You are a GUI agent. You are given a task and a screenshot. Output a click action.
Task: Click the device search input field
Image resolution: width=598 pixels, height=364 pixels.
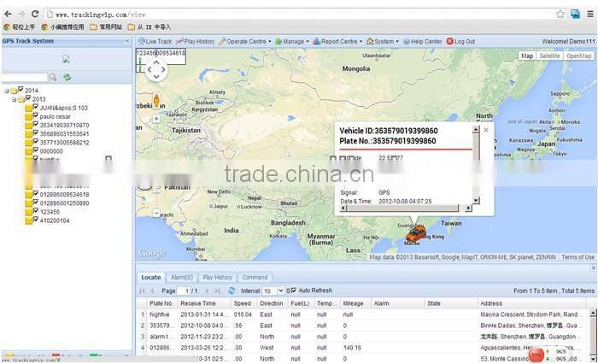pyautogui.click(x=24, y=77)
